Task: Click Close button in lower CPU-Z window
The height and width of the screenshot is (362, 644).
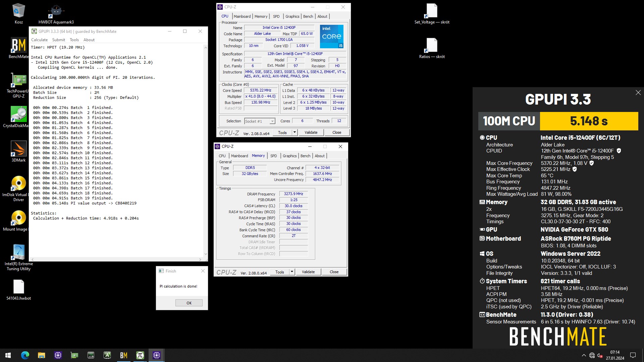Action: click(334, 272)
